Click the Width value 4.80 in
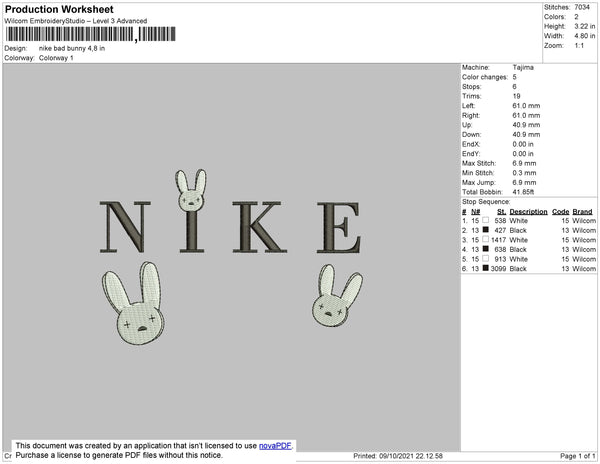The width and height of the screenshot is (600, 464). pyautogui.click(x=584, y=36)
